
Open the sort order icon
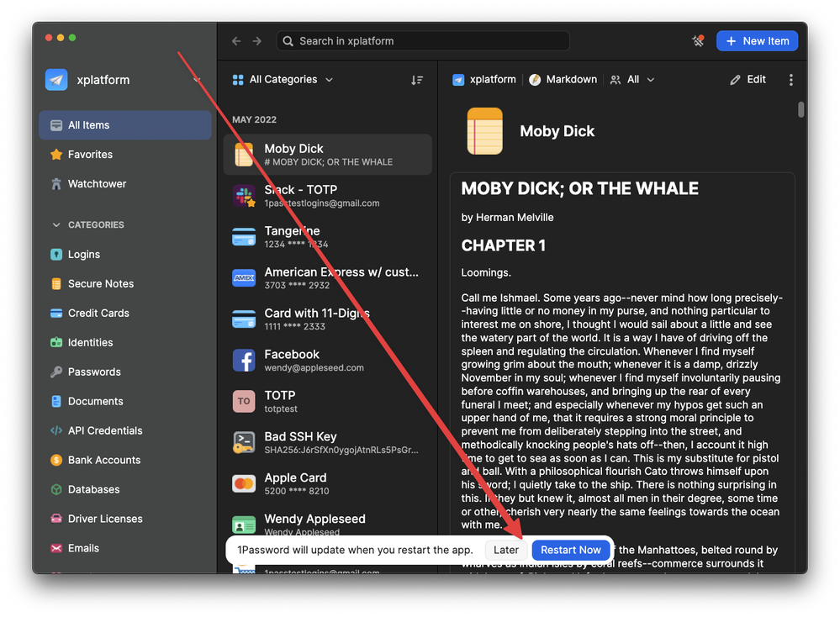click(417, 80)
